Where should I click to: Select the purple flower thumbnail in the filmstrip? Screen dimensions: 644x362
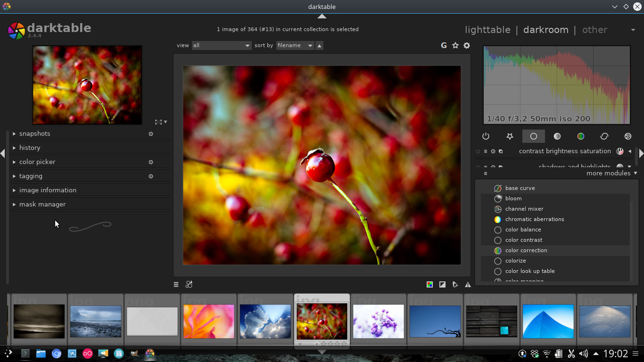pos(378,321)
